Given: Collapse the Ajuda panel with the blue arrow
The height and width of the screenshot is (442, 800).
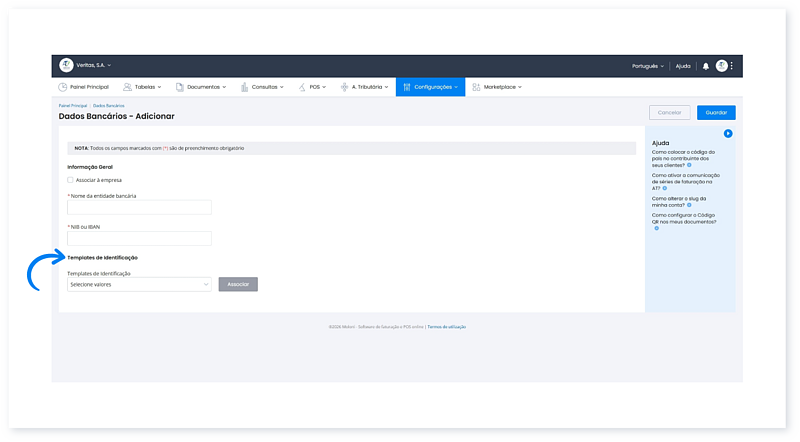Looking at the screenshot, I should click(x=728, y=133).
